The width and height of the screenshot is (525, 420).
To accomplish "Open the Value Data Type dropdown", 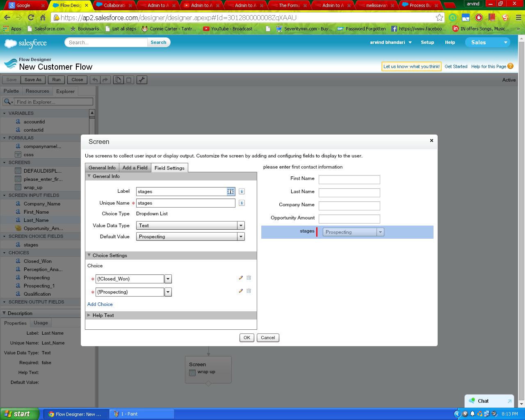I will tap(241, 226).
